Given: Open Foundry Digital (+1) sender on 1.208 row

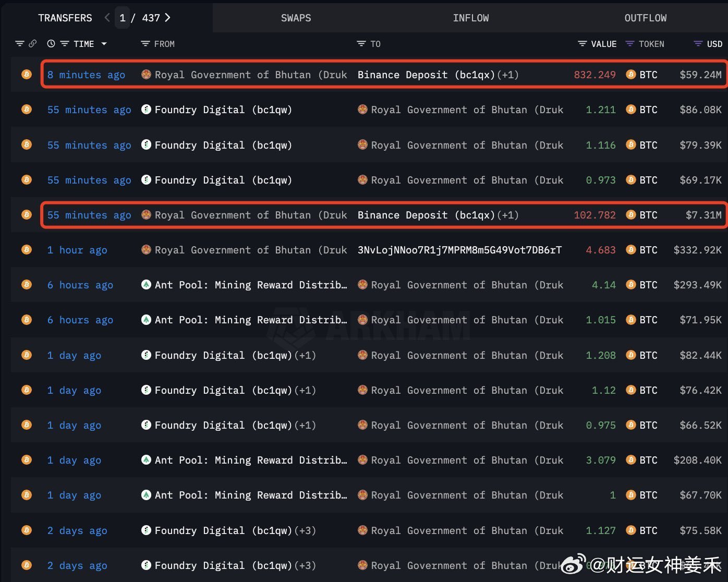Looking at the screenshot, I should click(235, 355).
